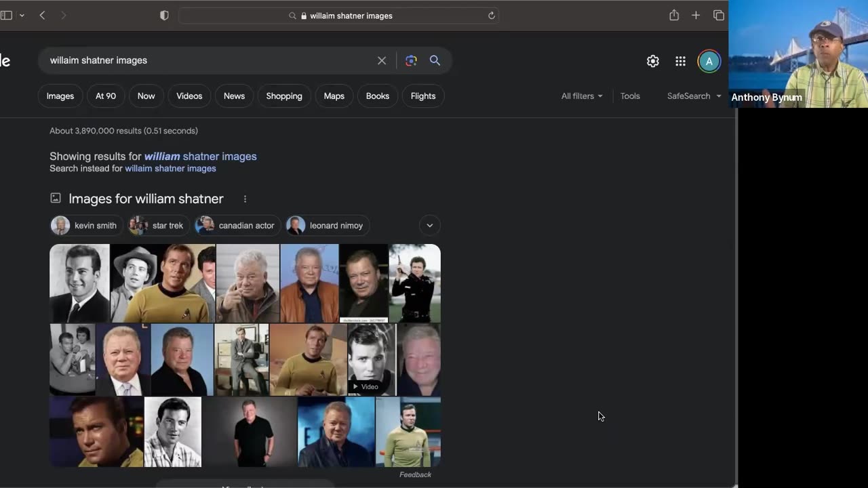The height and width of the screenshot is (488, 868).
Task: Expand more image suggestion chips
Action: 429,226
